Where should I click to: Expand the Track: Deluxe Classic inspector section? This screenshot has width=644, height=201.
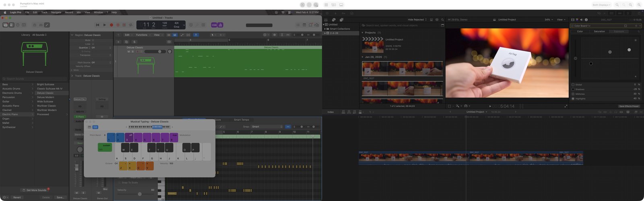(x=72, y=76)
